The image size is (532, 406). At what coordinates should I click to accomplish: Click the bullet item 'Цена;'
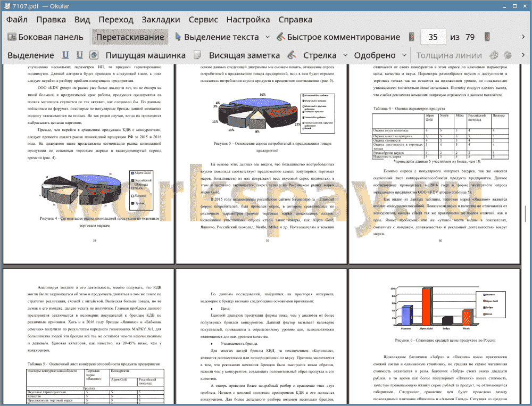point(225,309)
